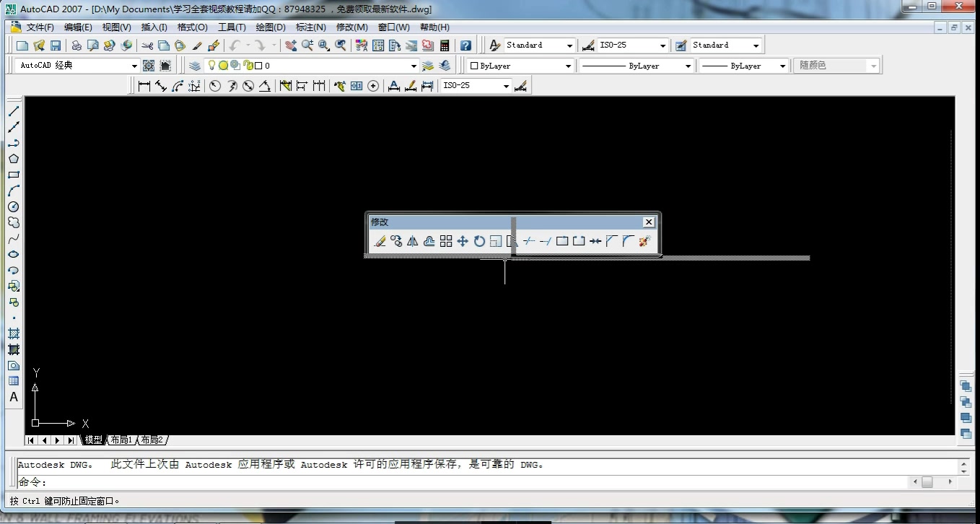
Task: Select the Explode tool in 修改 toolbar
Action: (644, 242)
